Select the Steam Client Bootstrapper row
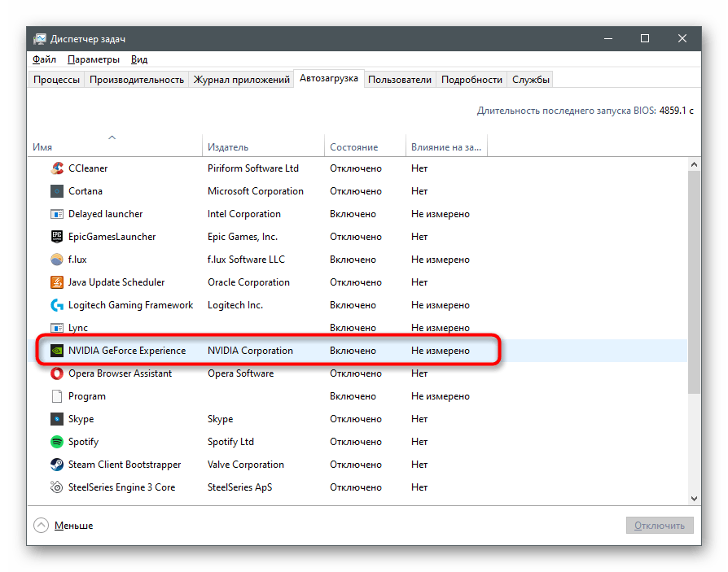 click(357, 465)
